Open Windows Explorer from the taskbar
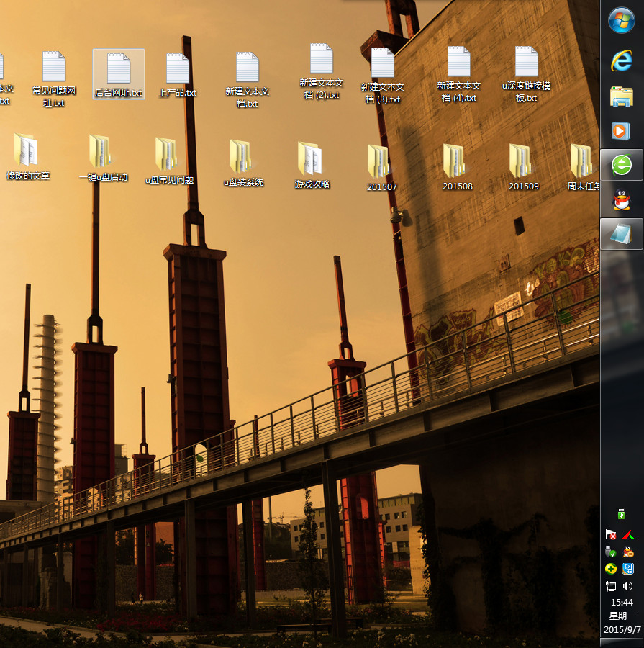 tap(622, 96)
